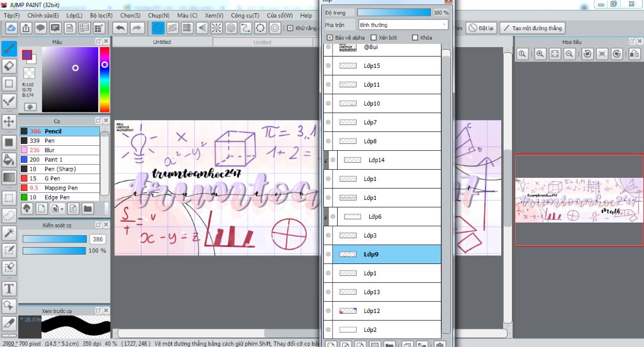
Task: Select the Brush tool
Action: tap(9, 49)
